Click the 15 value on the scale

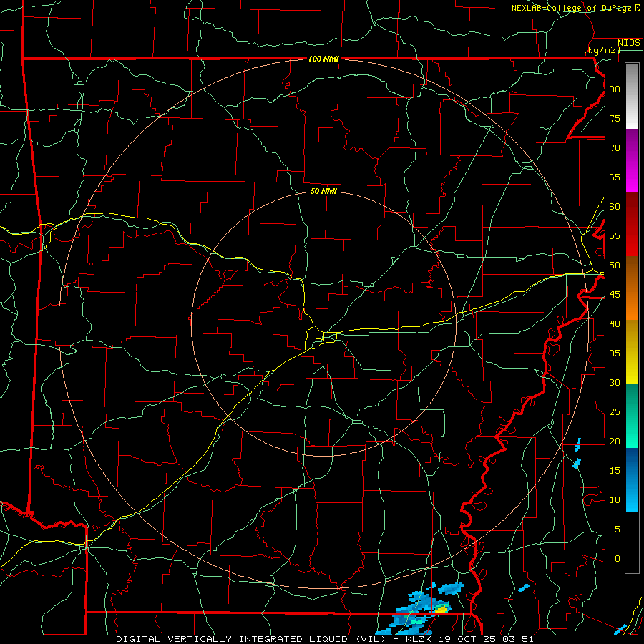tap(615, 471)
